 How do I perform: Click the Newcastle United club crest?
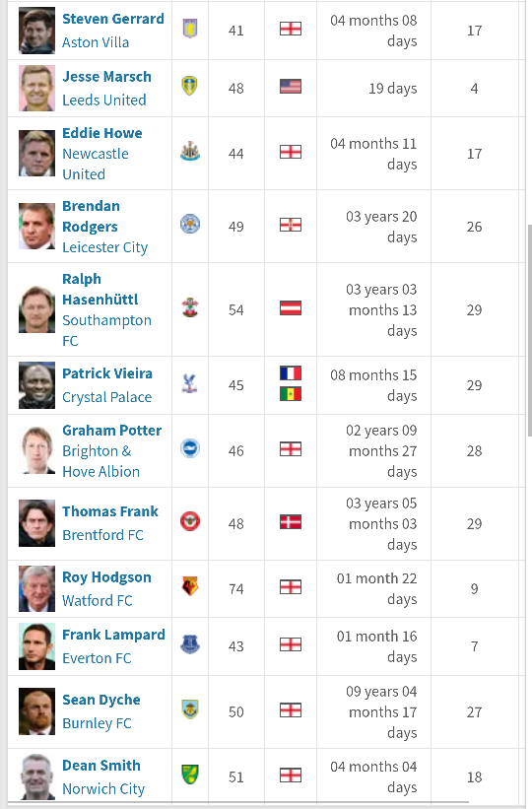(x=190, y=152)
